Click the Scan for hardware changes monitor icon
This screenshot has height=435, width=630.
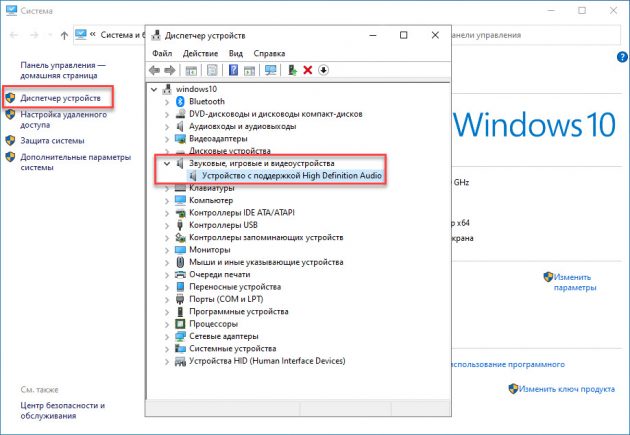click(x=270, y=70)
